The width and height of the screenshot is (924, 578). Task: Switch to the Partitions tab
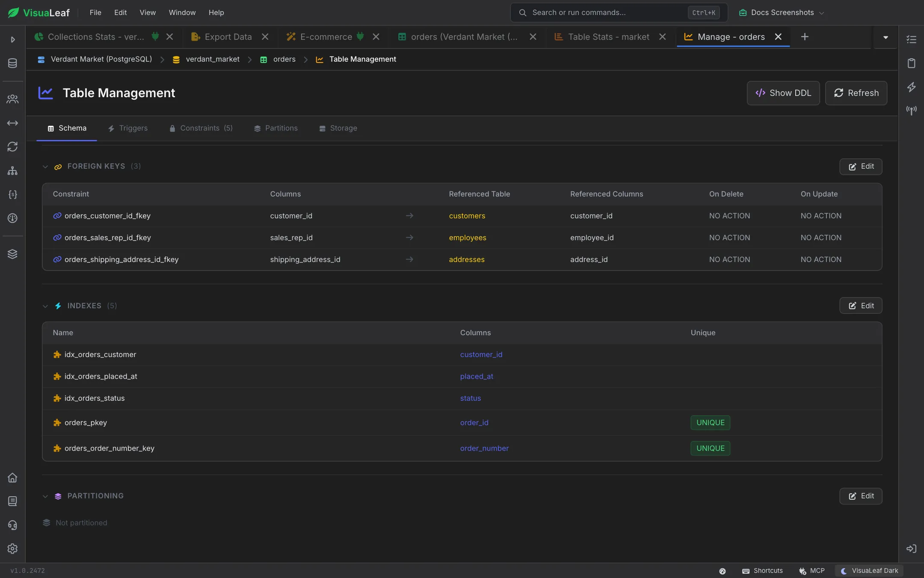point(276,128)
